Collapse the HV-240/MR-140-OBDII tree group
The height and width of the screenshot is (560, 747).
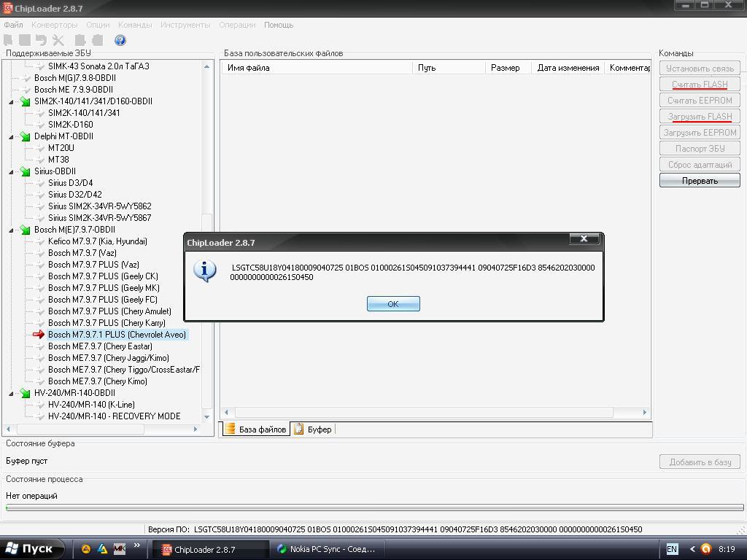pyautogui.click(x=11, y=394)
